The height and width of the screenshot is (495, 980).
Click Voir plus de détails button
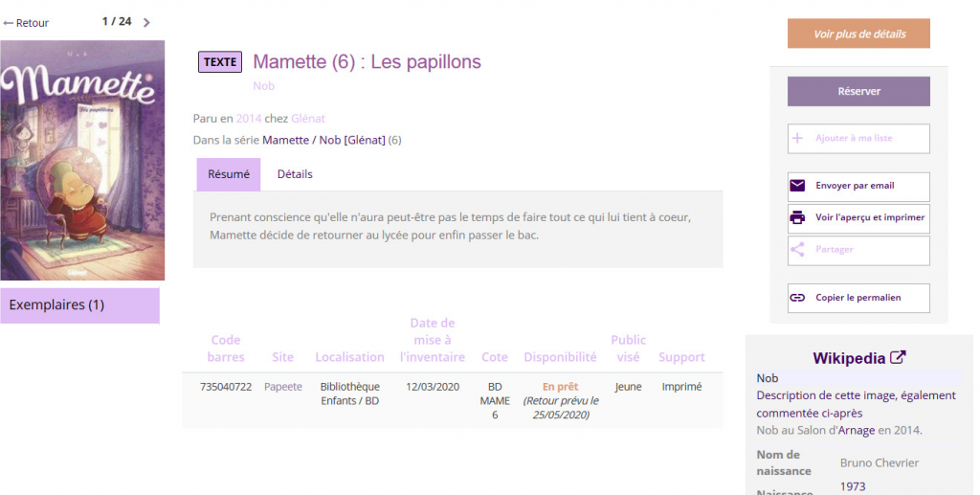tap(858, 34)
